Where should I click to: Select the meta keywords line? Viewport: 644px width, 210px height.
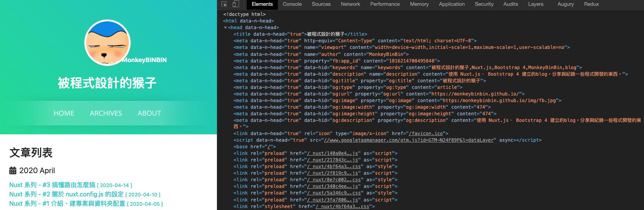[x=408, y=67]
